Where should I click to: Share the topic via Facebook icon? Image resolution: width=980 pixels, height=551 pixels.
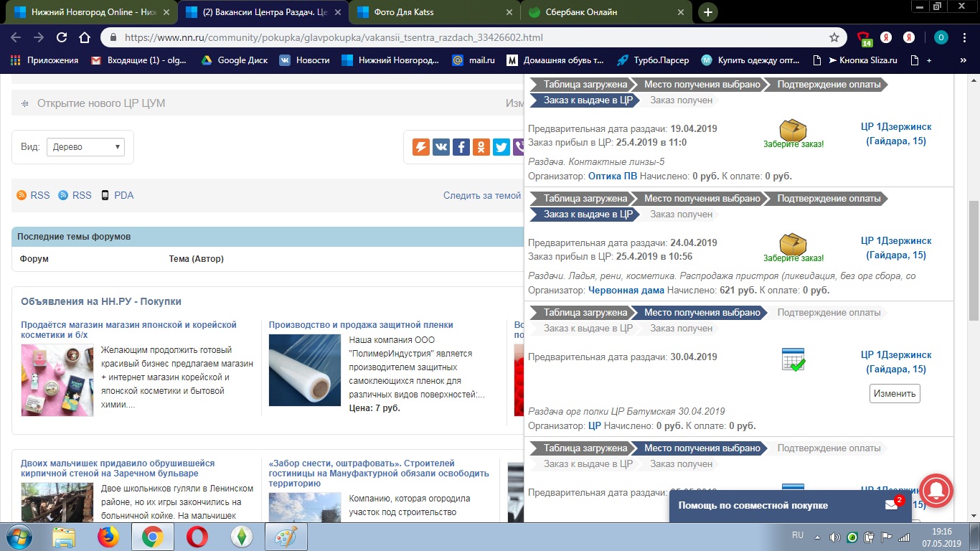[461, 147]
